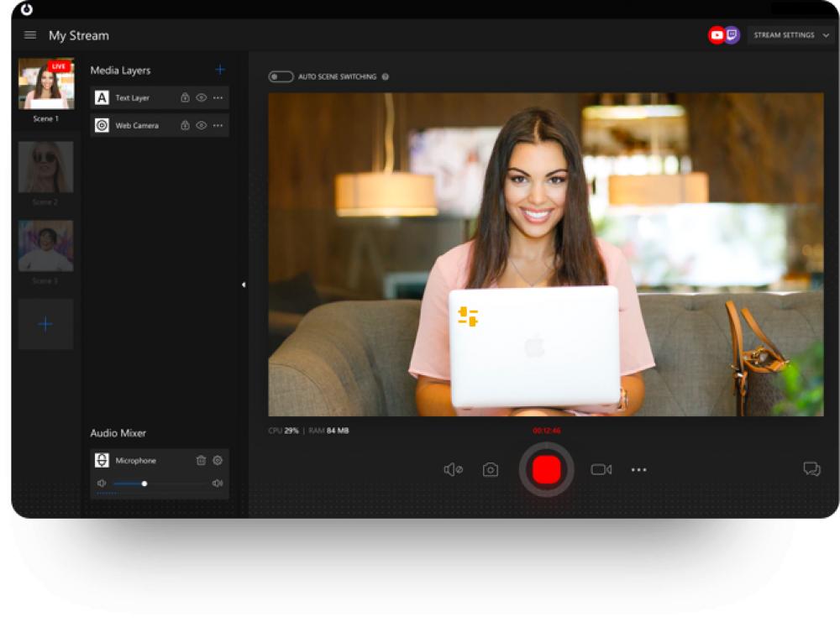Open the Stream Settings dropdown
This screenshot has height=622, width=840.
[788, 36]
